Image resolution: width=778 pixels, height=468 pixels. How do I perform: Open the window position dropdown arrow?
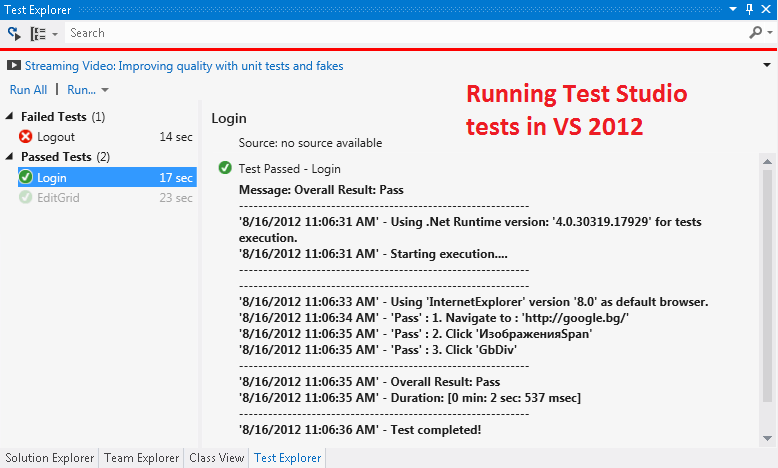[733, 9]
